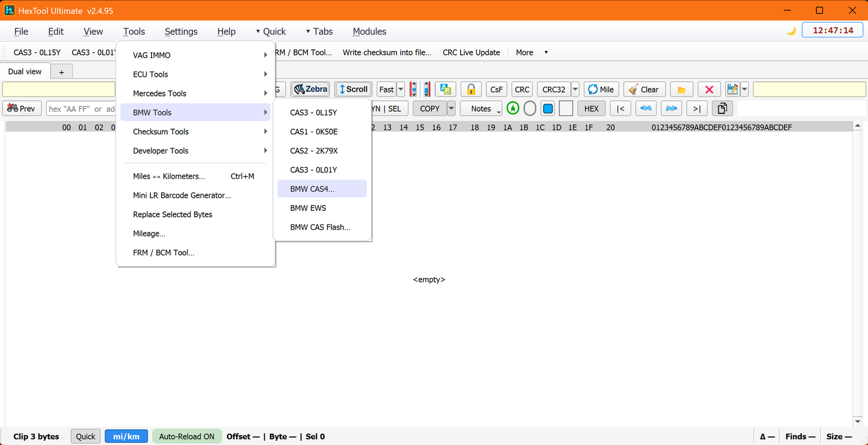The height and width of the screenshot is (445, 868).
Task: Switch to the Dual view tab
Action: tap(25, 72)
